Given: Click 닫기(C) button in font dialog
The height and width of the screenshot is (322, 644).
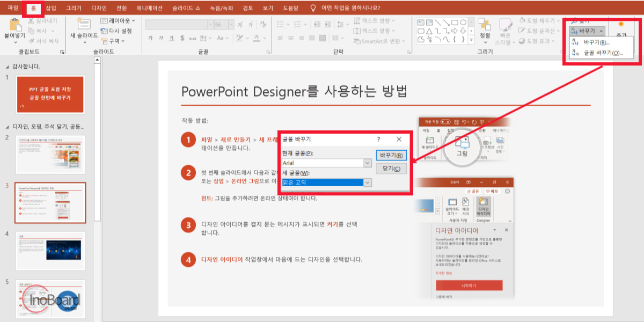Looking at the screenshot, I should pos(391,169).
